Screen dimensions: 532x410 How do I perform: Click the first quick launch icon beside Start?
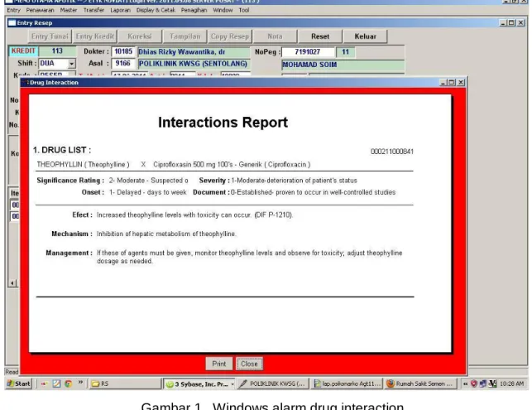coord(44,383)
